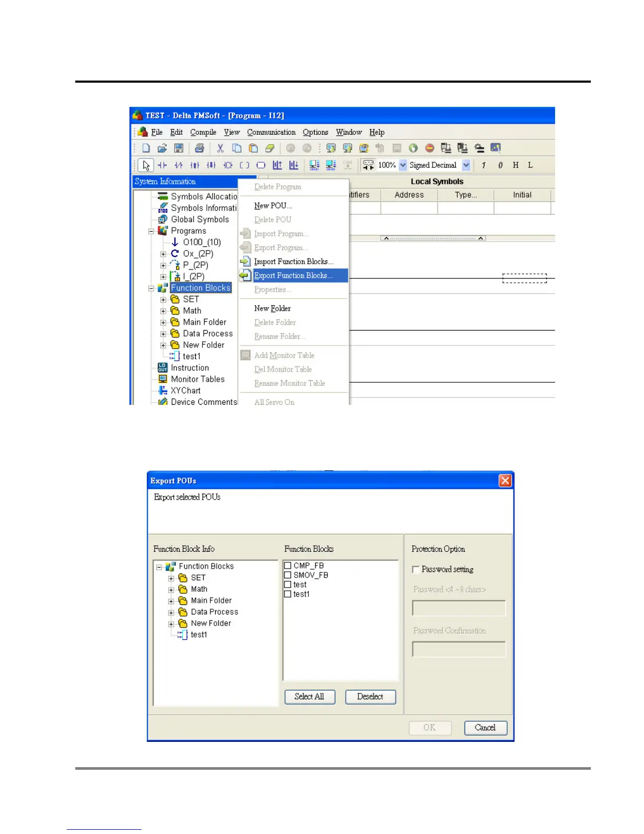Open the 100% zoom dropdown
Viewport: 644px width, 834px height.
pyautogui.click(x=403, y=165)
